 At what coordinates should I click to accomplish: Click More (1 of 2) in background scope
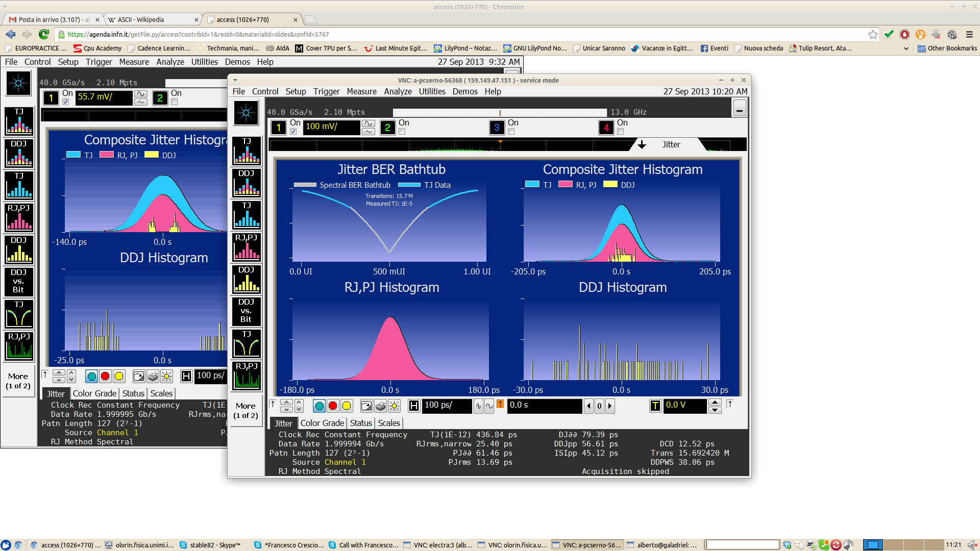[x=18, y=381]
